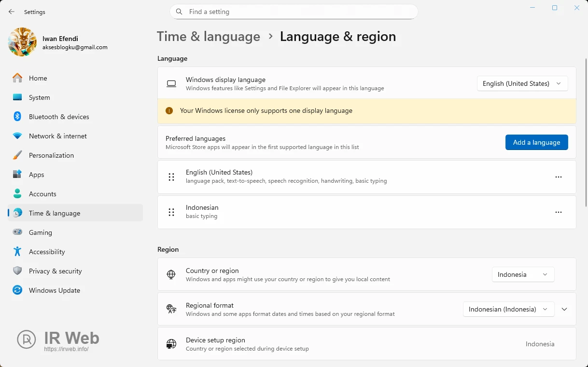
Task: Click the Network & internet Wi-Fi icon
Action: coord(17,136)
